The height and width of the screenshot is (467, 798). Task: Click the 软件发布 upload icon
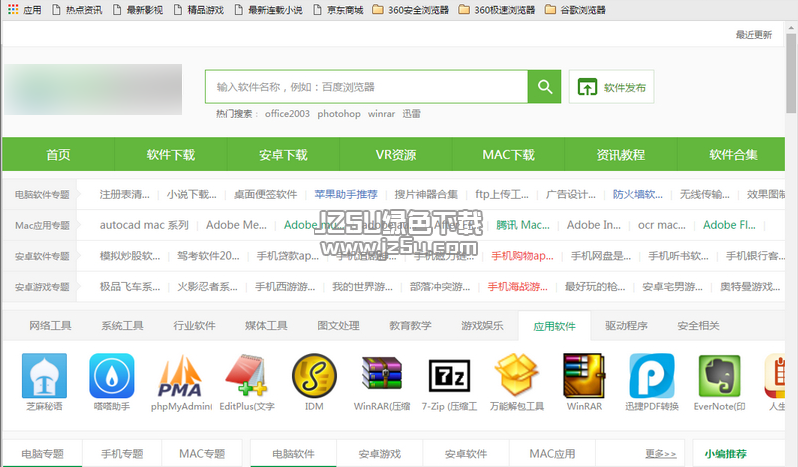(x=587, y=87)
